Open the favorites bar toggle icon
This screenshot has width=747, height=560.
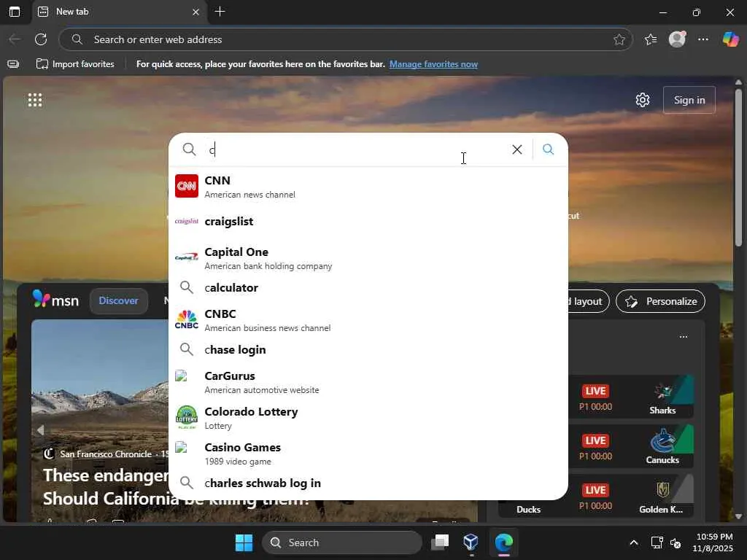13,64
